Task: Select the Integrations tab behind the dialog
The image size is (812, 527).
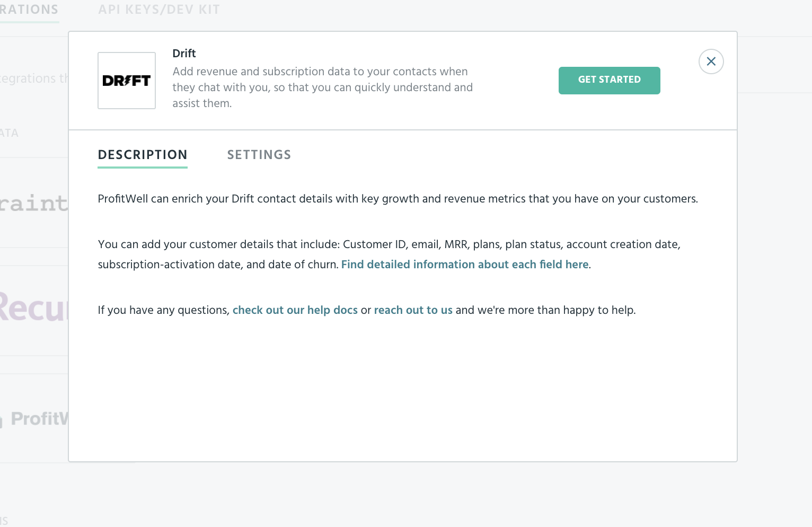Action: click(x=29, y=10)
